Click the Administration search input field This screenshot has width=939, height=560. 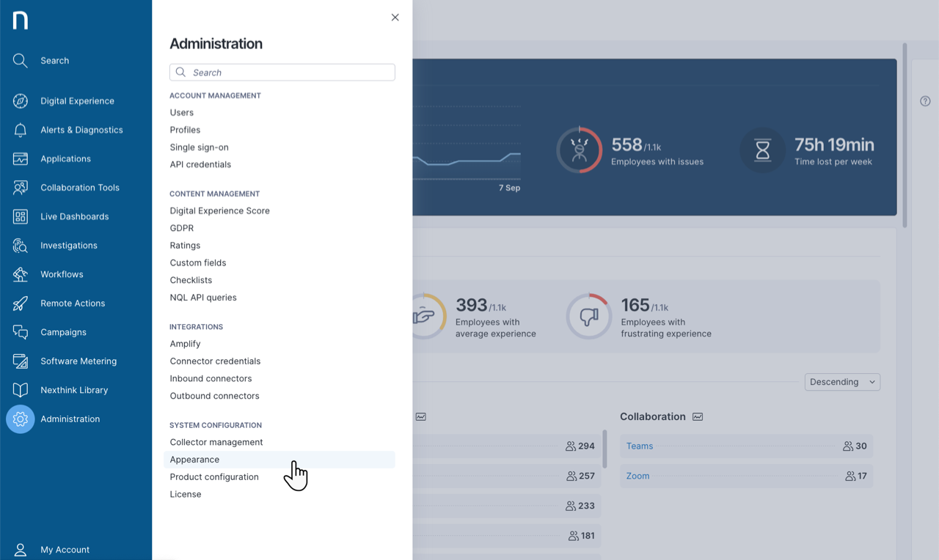282,72
